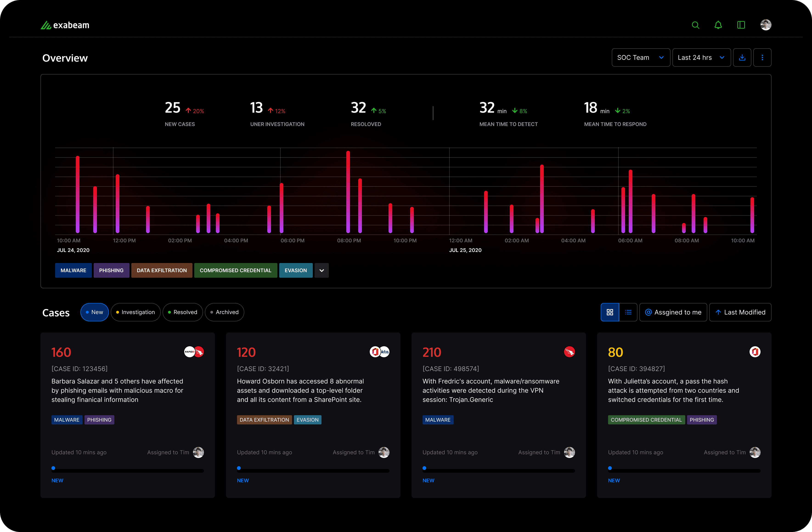Toggle the side panel layout icon

tap(741, 25)
